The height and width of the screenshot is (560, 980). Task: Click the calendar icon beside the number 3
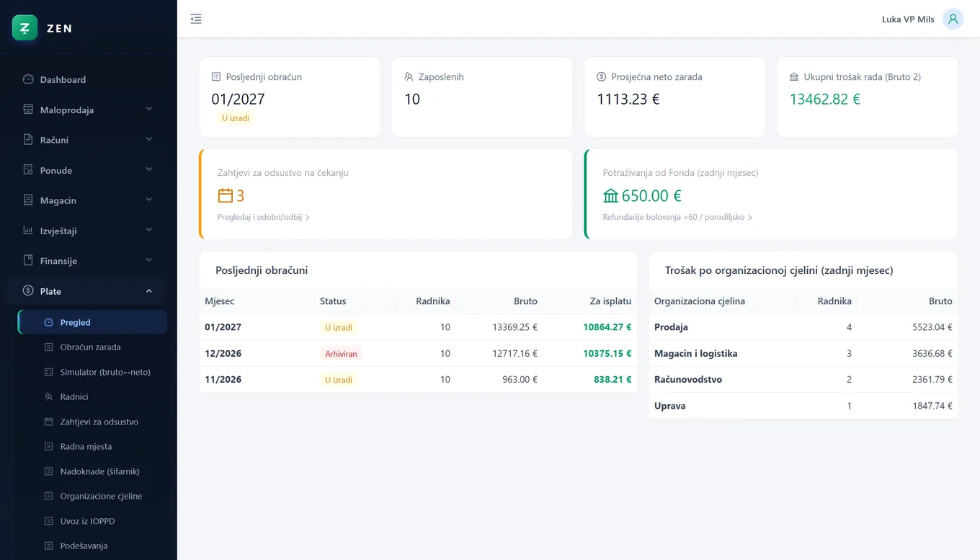226,195
